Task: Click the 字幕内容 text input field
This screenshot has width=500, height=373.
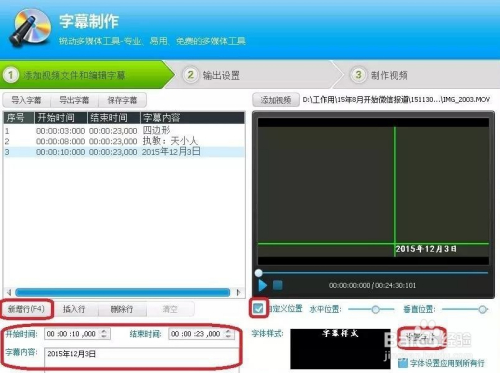Action: point(142,359)
